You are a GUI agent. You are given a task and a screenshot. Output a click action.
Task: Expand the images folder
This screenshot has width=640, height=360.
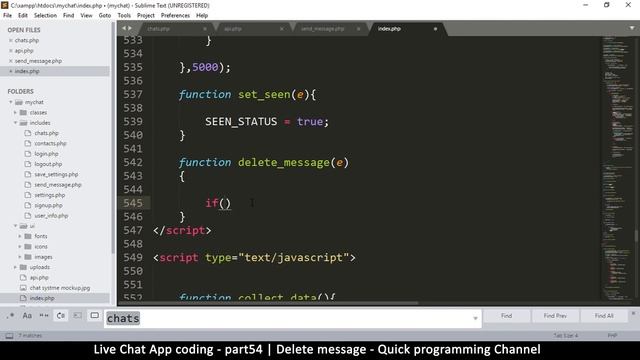click(20, 257)
